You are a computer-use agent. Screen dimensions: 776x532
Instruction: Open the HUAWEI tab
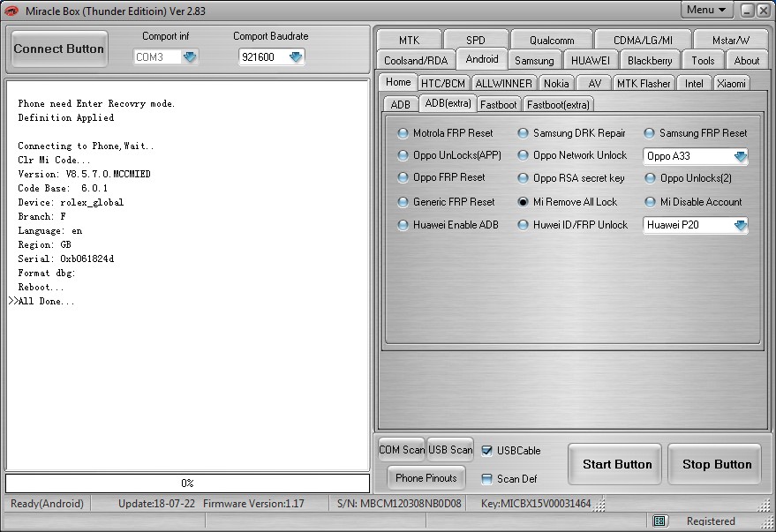tap(591, 60)
